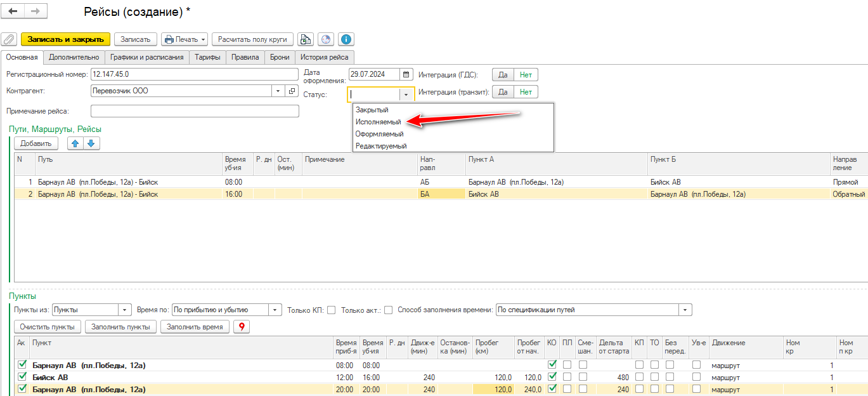
Task: Expand the Пункты из dropdown
Action: (124, 310)
